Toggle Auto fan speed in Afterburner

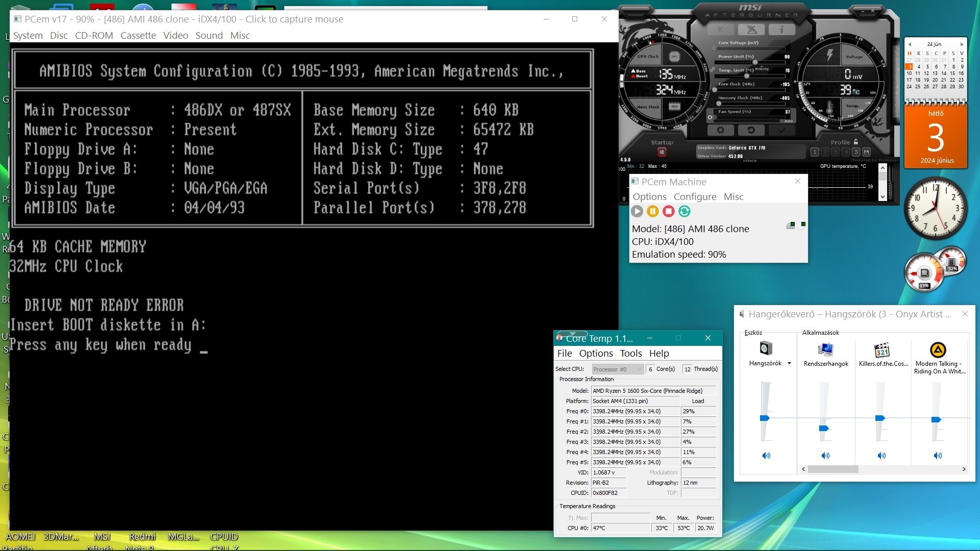click(x=788, y=121)
